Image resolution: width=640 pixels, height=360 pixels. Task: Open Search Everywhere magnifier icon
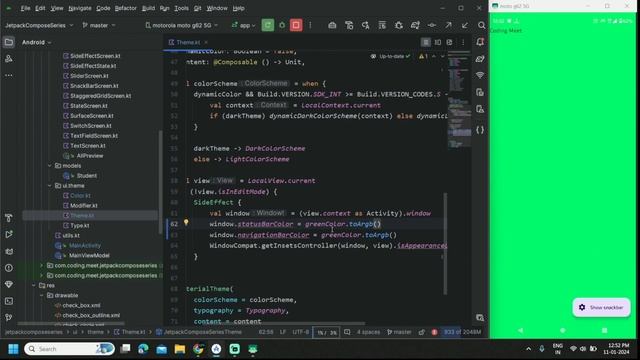482,25
